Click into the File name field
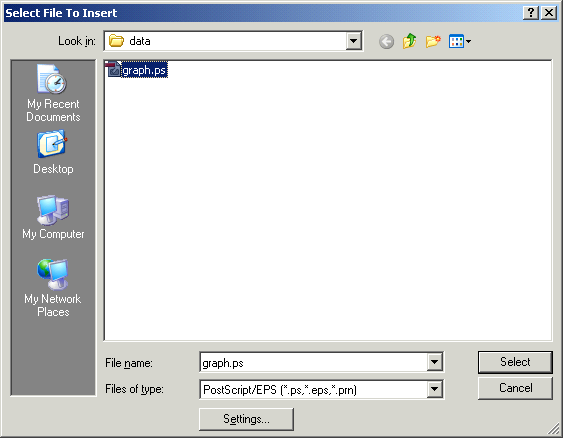 coord(313,362)
